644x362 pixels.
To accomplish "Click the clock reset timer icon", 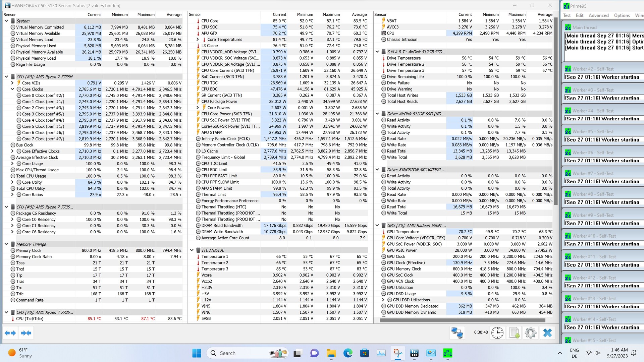I will 497,333.
